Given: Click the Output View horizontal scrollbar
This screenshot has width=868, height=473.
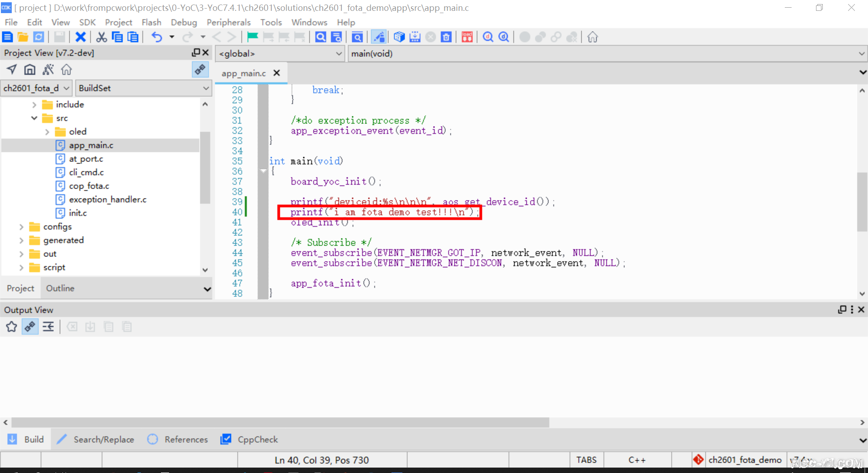Looking at the screenshot, I should (280, 422).
